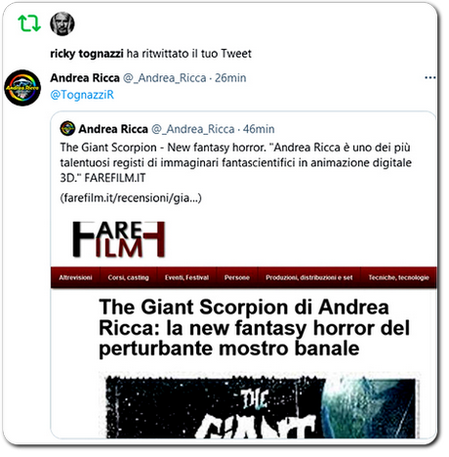
Task: Select the Altrevisioni menu item
Action: [75, 277]
